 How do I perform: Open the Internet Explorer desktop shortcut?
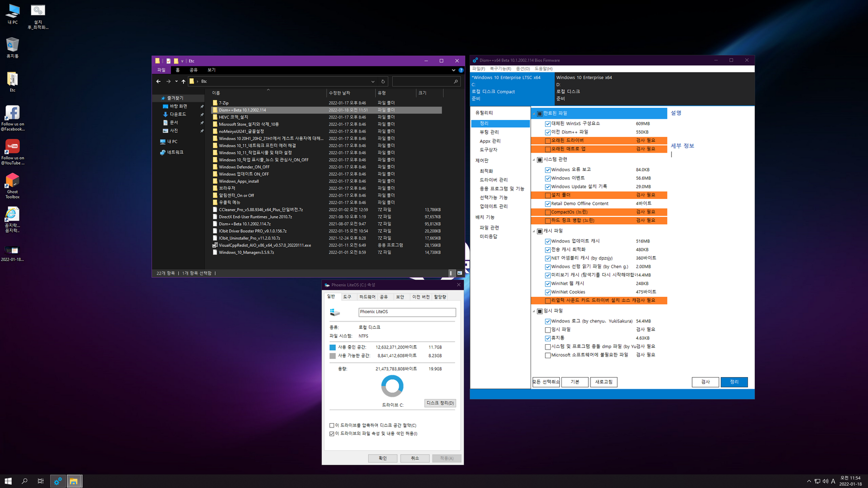click(13, 220)
